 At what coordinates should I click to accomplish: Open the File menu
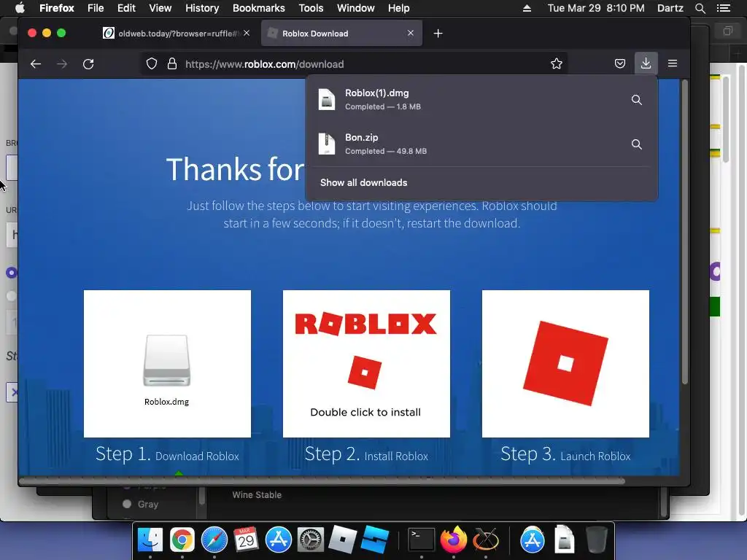tap(96, 8)
